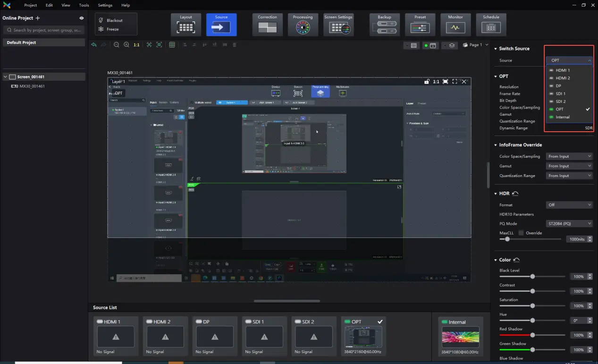Open the Correction module
Screen dimensions: 598x364
[267, 25]
